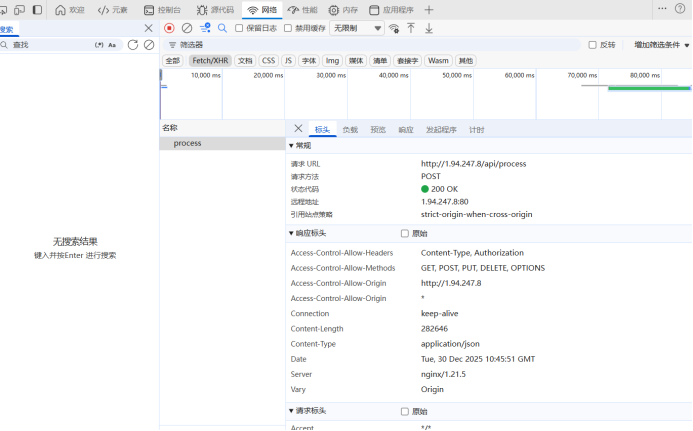The width and height of the screenshot is (693, 431).
Task: Switch to the 元素 tab
Action: point(113,10)
